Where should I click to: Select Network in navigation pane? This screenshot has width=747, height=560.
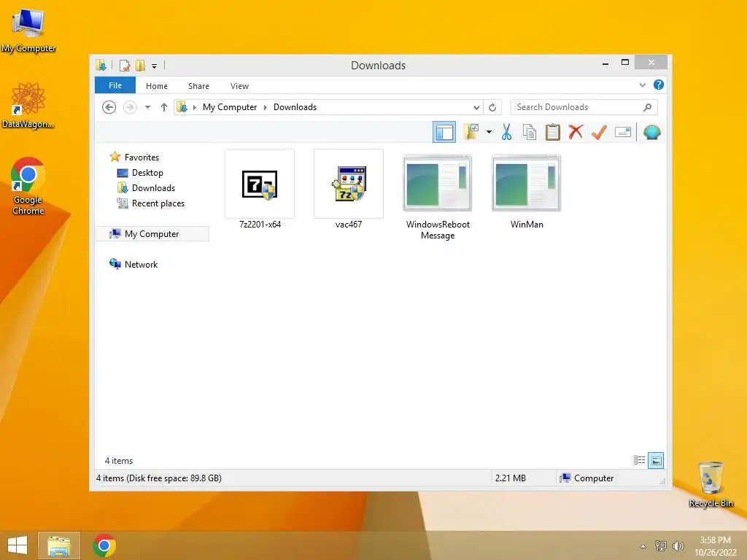tap(141, 264)
